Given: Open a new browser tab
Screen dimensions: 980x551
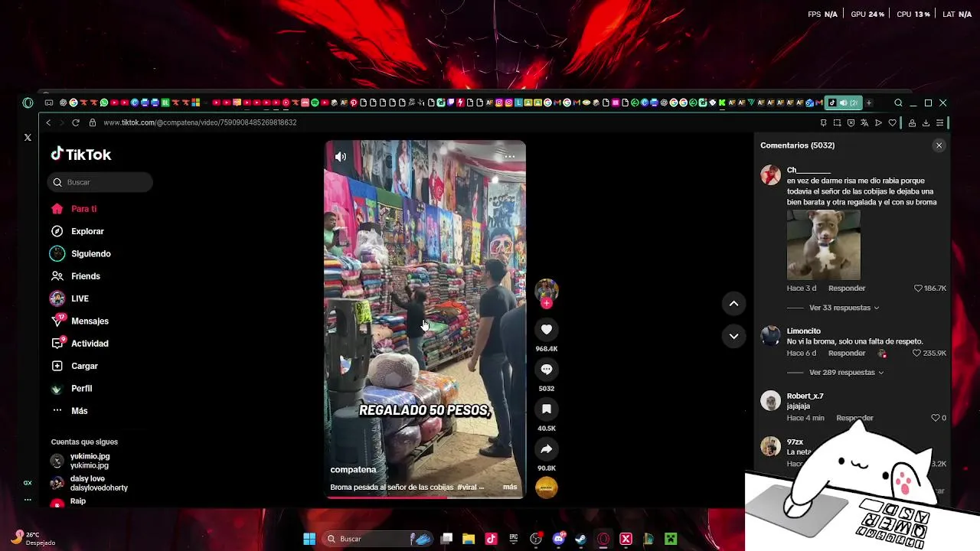Looking at the screenshot, I should [x=869, y=103].
